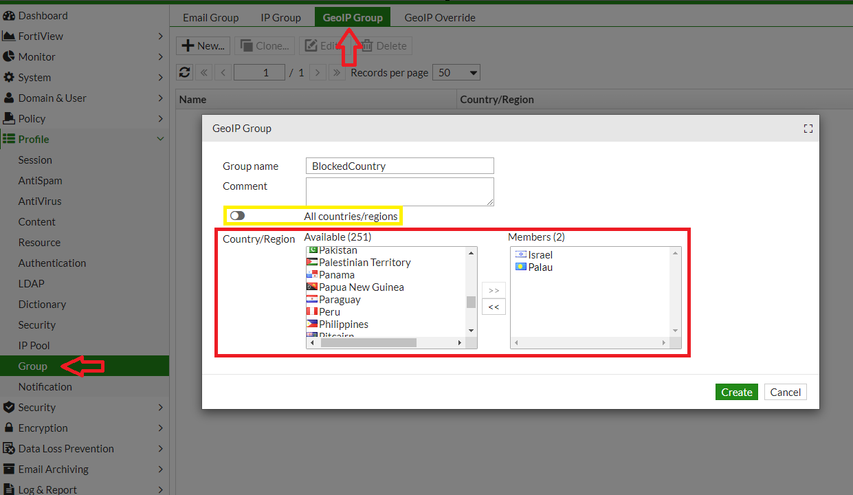Image resolution: width=853 pixels, height=495 pixels.
Task: Click the green Create button
Action: pyautogui.click(x=736, y=392)
